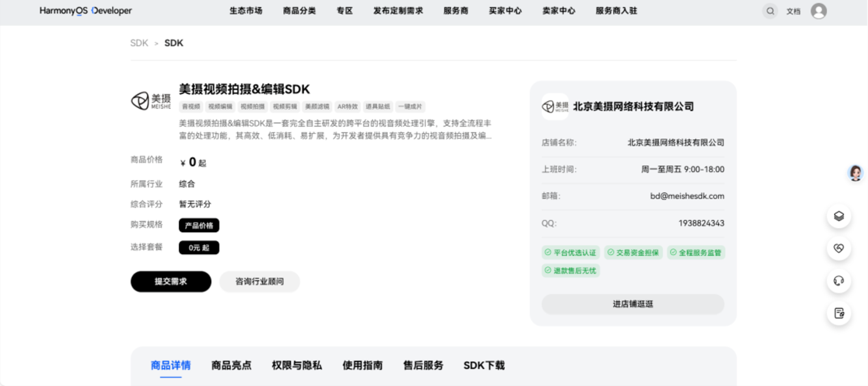The width and height of the screenshot is (868, 386).
Task: Click the 视频编辑 tag
Action: pos(220,107)
